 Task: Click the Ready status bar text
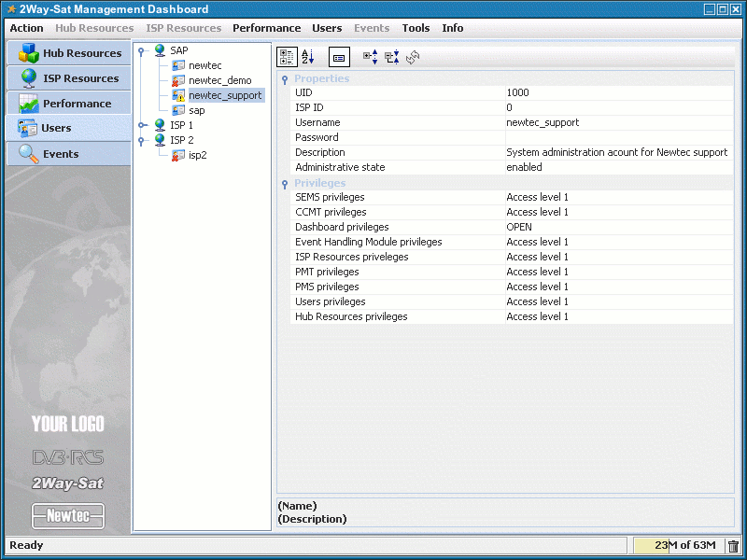point(26,545)
